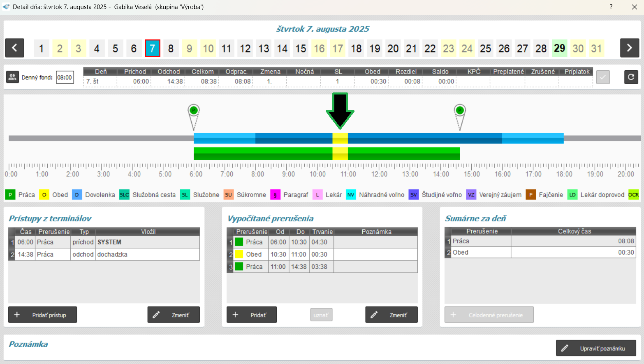The image size is (644, 364).
Task: Select day 29 in the date strip
Action: pyautogui.click(x=559, y=48)
